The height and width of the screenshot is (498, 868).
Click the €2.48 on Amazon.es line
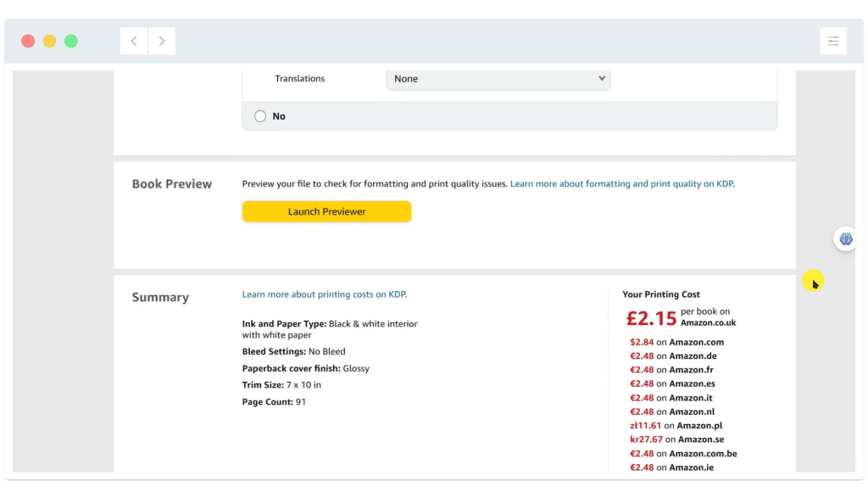tap(672, 383)
